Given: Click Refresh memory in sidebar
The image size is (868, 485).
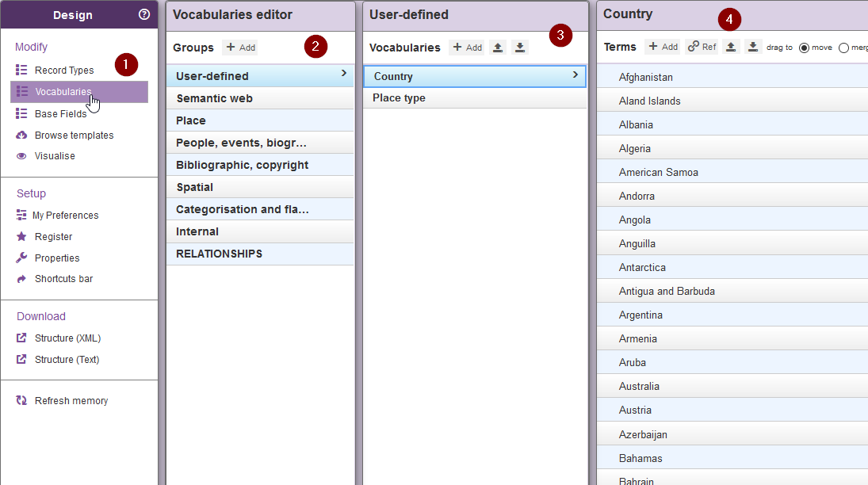Looking at the screenshot, I should 71,401.
